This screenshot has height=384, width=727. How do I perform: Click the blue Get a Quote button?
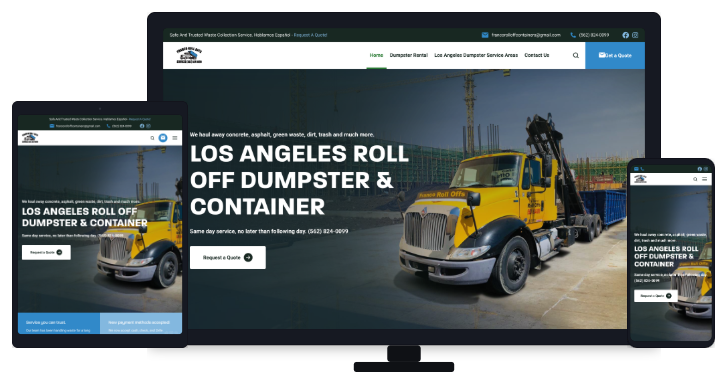[x=615, y=55]
